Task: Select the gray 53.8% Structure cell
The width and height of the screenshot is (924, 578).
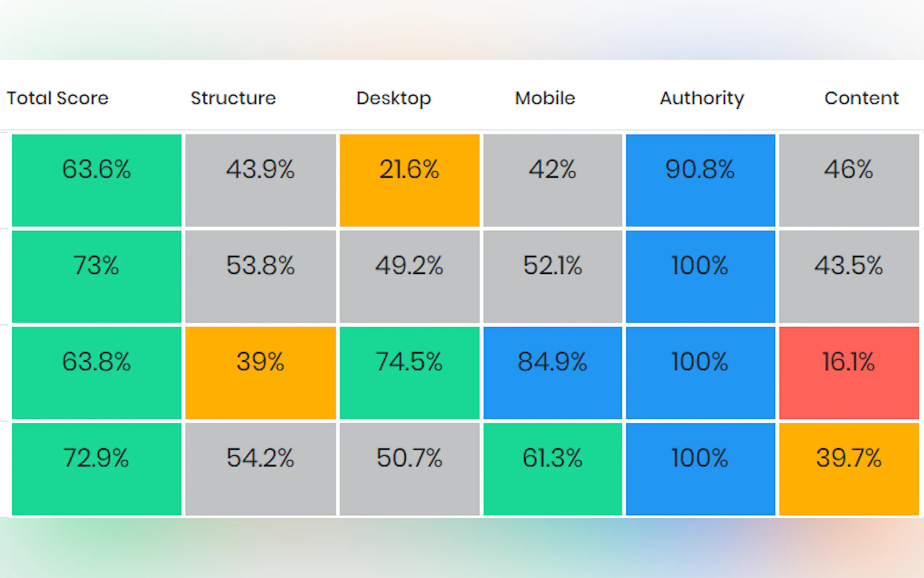Action: 260,276
